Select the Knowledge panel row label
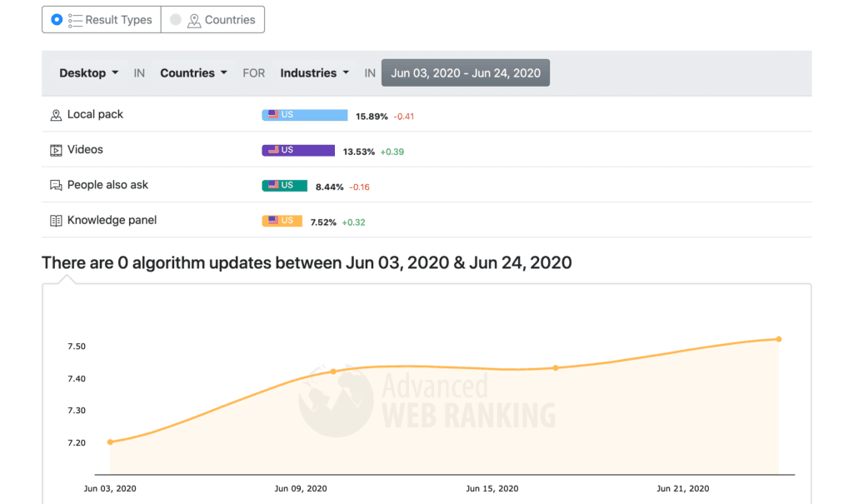 click(x=112, y=220)
